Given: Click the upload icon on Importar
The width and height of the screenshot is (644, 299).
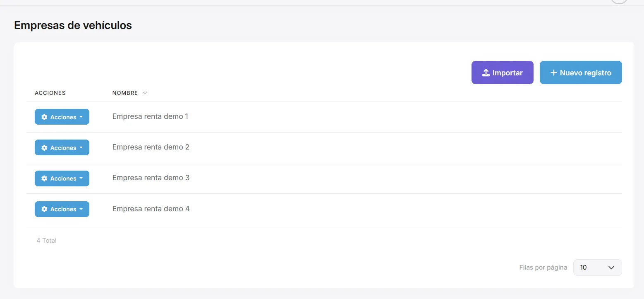Looking at the screenshot, I should [x=486, y=73].
